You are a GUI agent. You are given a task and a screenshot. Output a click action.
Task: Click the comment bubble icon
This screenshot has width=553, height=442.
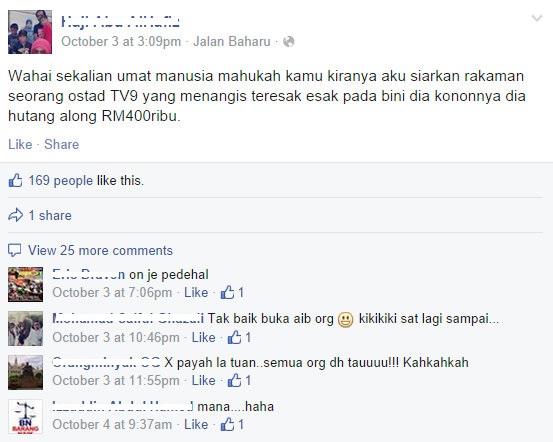[14, 250]
